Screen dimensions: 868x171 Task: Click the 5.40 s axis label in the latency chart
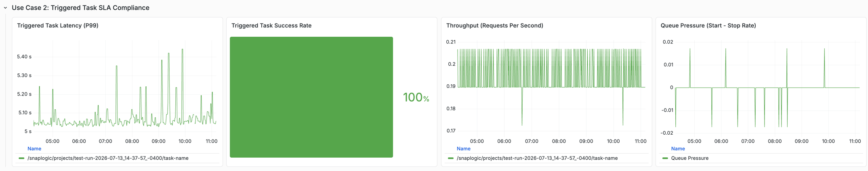point(24,56)
